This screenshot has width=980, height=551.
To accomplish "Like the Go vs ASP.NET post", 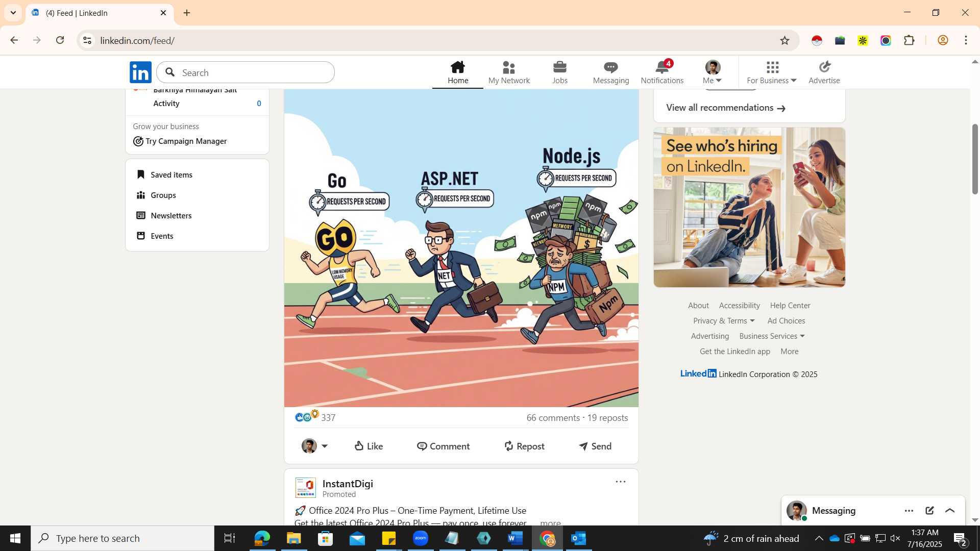I will tap(369, 446).
